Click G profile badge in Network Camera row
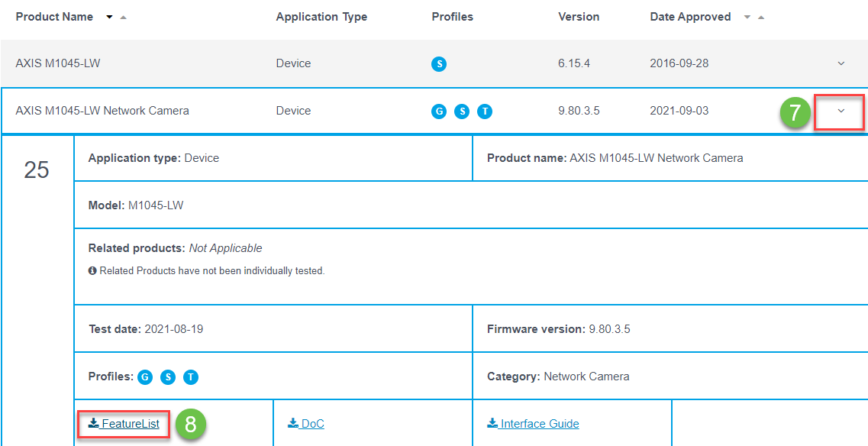 tap(439, 112)
